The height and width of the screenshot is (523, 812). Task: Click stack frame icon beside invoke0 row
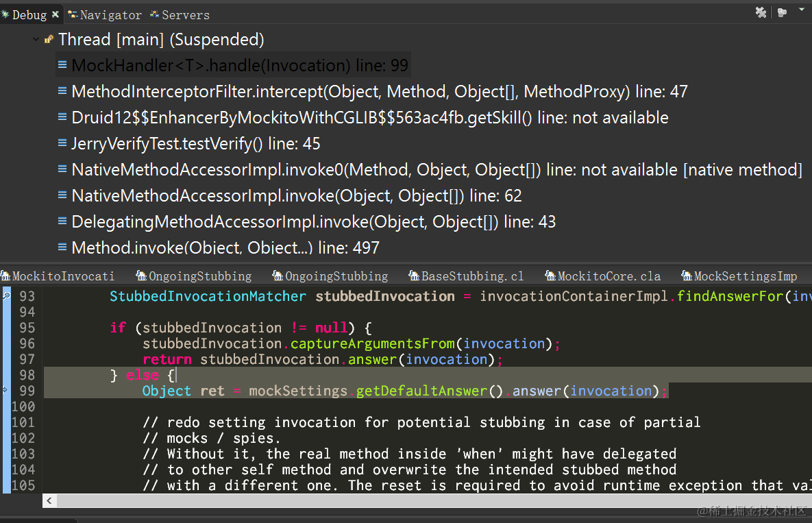pos(62,169)
